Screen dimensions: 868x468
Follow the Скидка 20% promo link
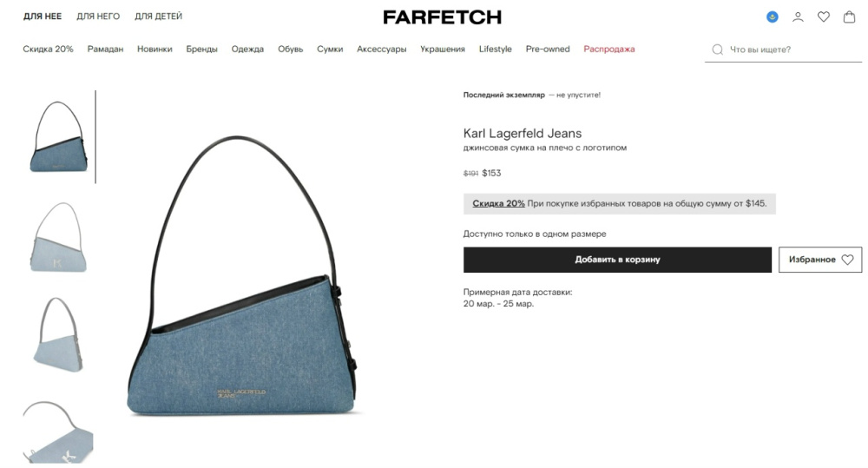click(498, 203)
